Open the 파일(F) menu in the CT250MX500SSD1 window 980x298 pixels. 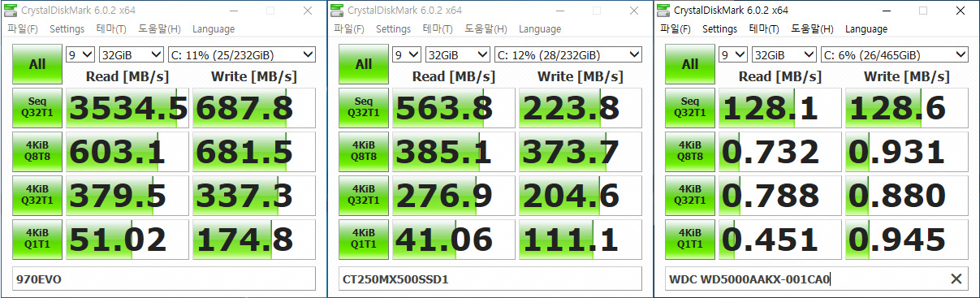349,29
